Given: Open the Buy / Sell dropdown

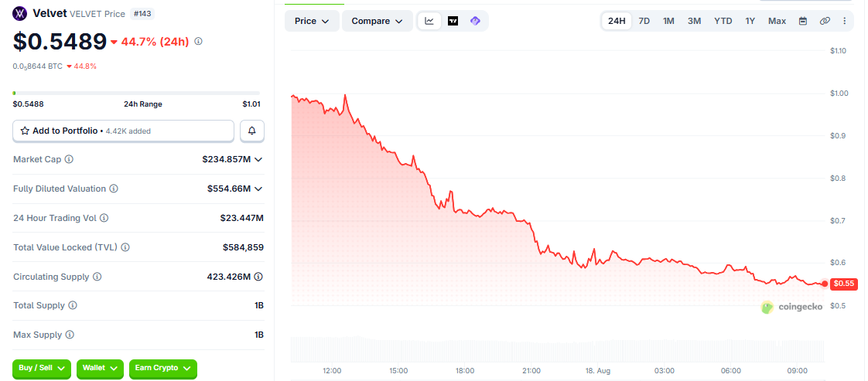Looking at the screenshot, I should (42, 369).
